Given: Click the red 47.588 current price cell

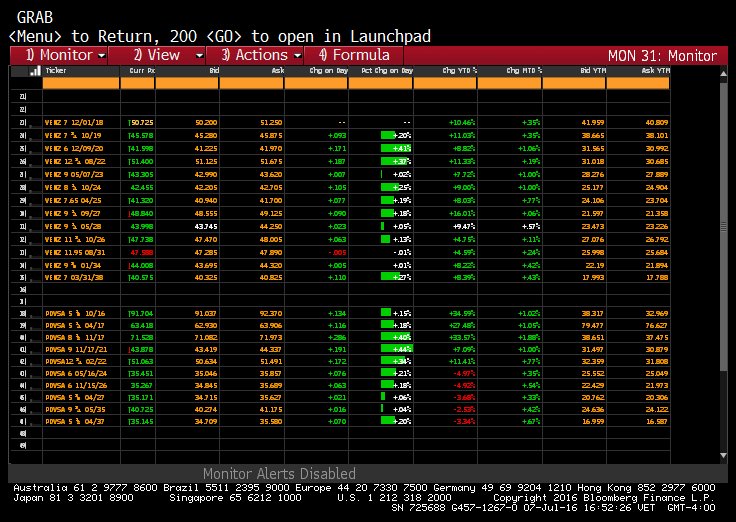Looking at the screenshot, I should tap(142, 253).
